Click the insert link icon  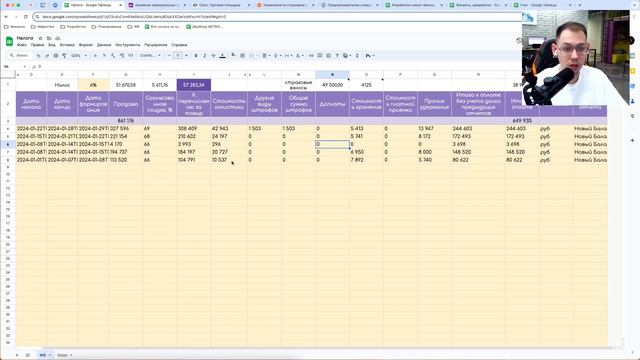coord(311,56)
